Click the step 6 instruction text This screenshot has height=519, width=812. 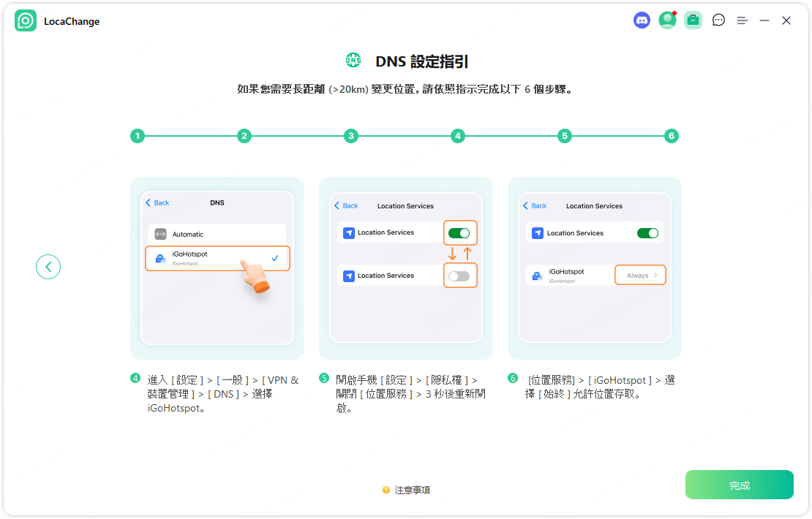pos(600,387)
